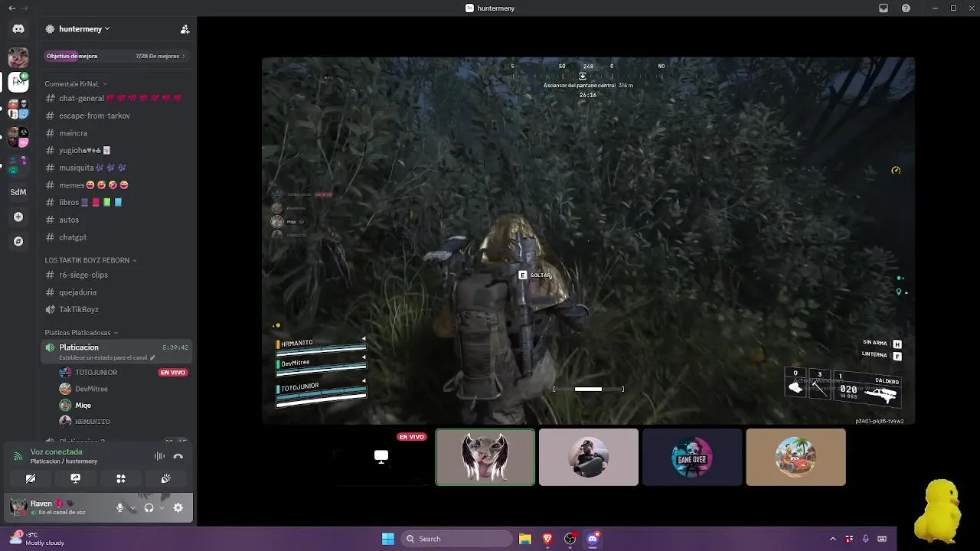Collapse Platicas Platicadosas category
The height and width of the screenshot is (551, 980).
pyautogui.click(x=81, y=333)
